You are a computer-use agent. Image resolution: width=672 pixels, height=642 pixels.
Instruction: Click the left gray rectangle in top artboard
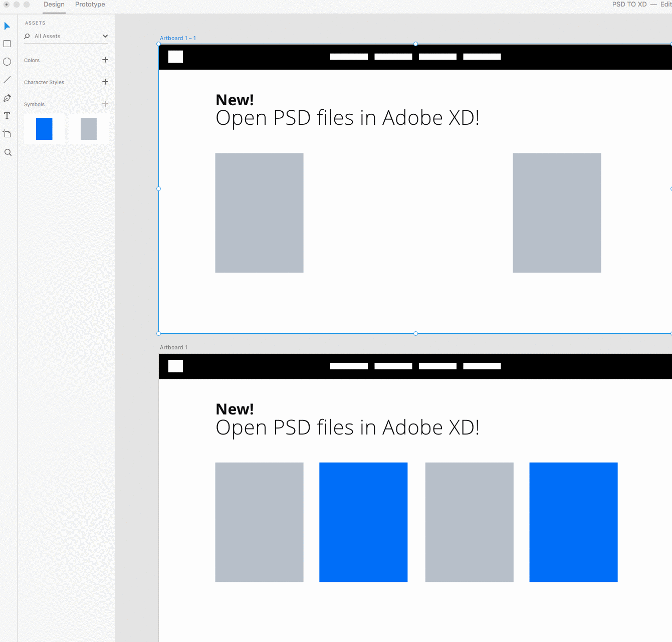(259, 213)
